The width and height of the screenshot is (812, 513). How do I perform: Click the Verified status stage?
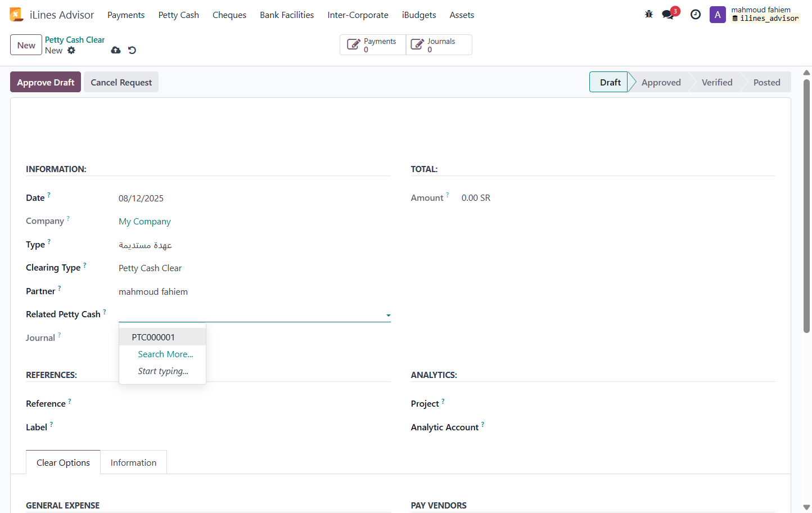pos(717,82)
